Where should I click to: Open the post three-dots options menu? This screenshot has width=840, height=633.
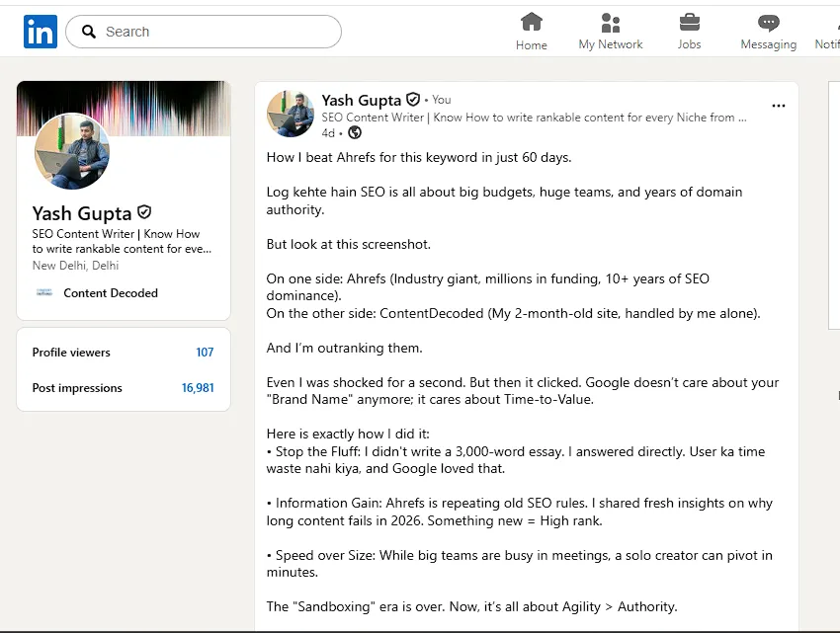[x=779, y=106]
